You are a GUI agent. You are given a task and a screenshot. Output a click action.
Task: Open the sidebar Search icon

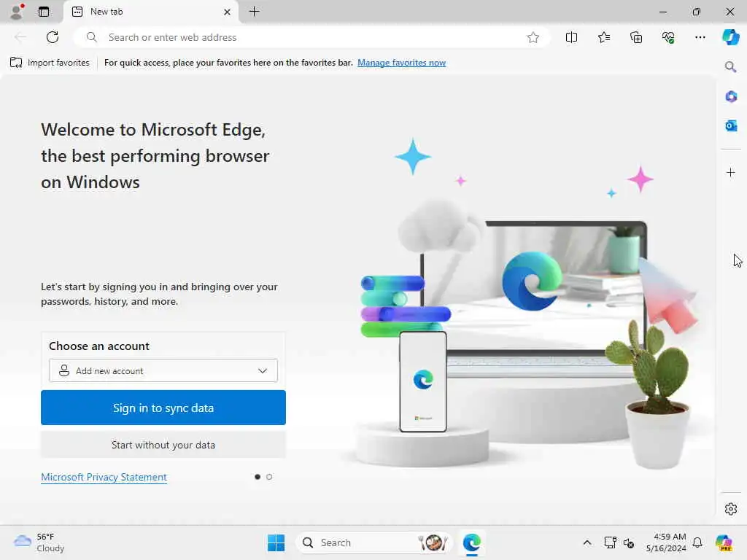tap(731, 66)
